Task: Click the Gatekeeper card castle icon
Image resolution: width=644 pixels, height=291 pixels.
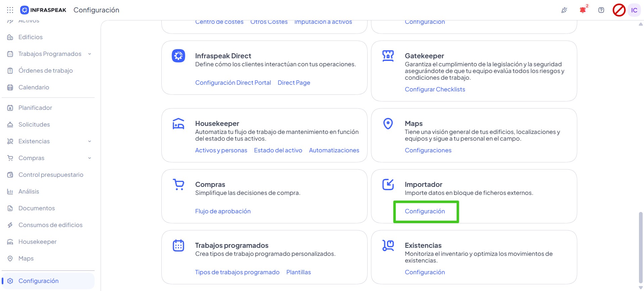Action: tap(388, 56)
